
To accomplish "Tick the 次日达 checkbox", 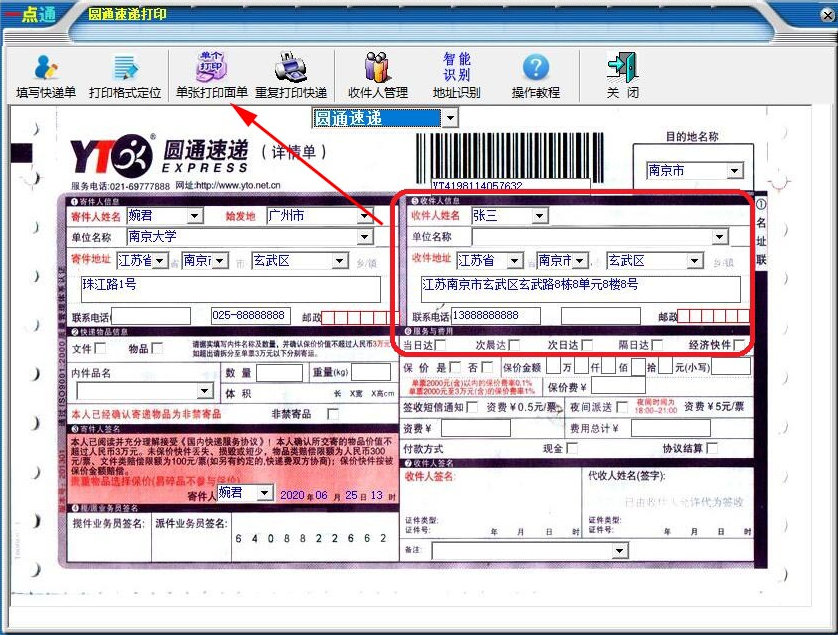I will pyautogui.click(x=587, y=345).
